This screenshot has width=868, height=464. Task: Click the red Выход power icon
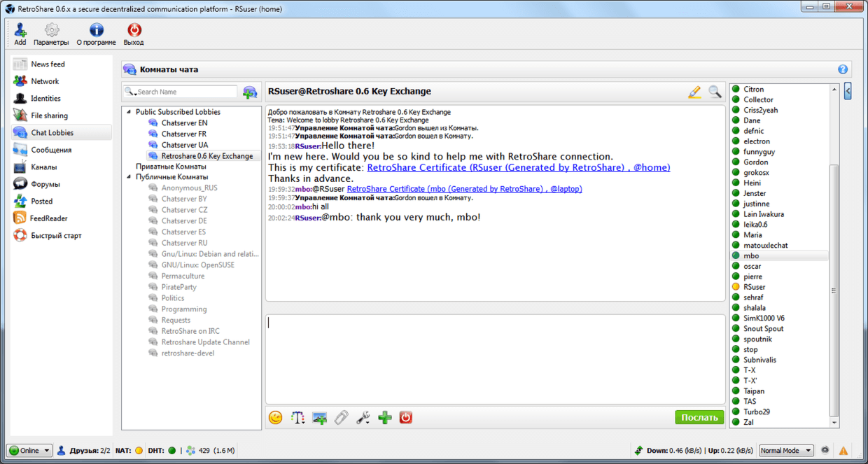pos(133,31)
